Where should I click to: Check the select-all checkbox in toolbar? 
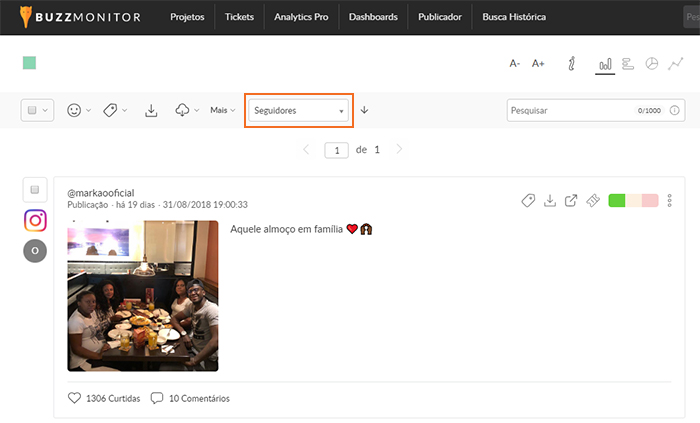(x=33, y=110)
